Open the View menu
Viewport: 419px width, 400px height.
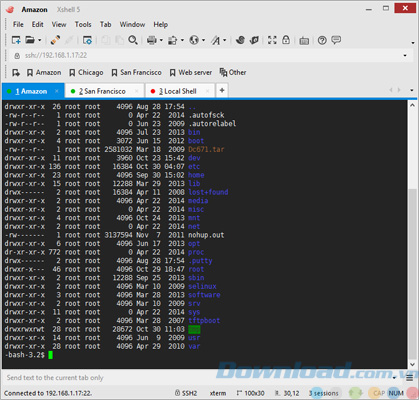coord(59,24)
